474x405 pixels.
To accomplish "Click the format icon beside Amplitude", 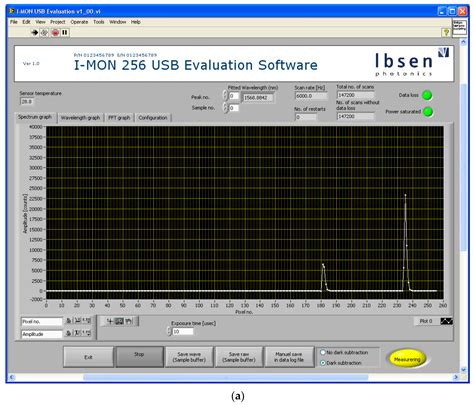I will tap(86, 333).
